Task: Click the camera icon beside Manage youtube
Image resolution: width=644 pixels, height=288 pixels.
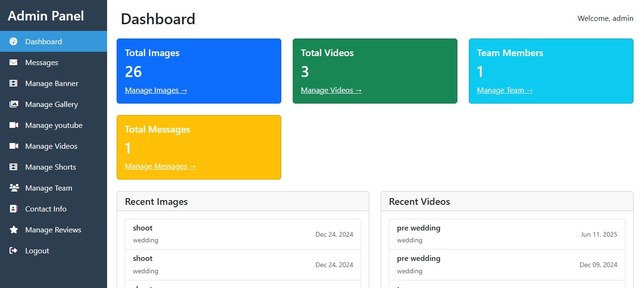Action: [x=14, y=125]
